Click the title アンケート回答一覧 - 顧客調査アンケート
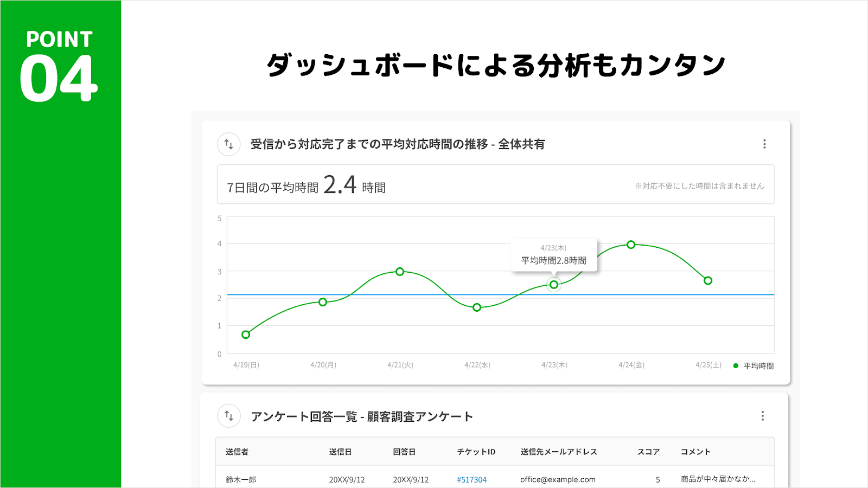This screenshot has height=488, width=868. coord(362,416)
